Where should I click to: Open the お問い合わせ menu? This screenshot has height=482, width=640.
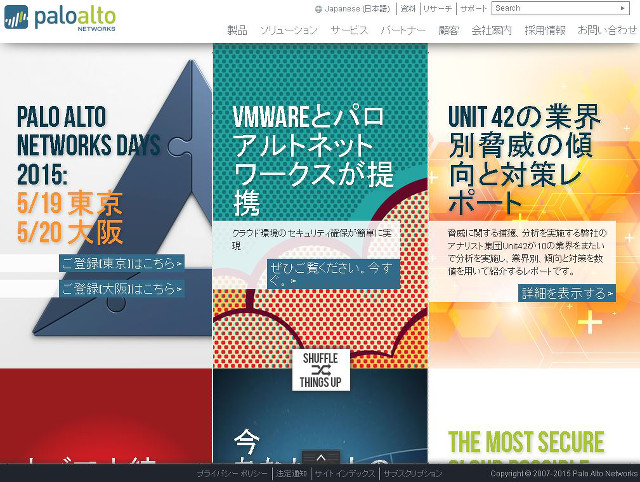[607, 30]
